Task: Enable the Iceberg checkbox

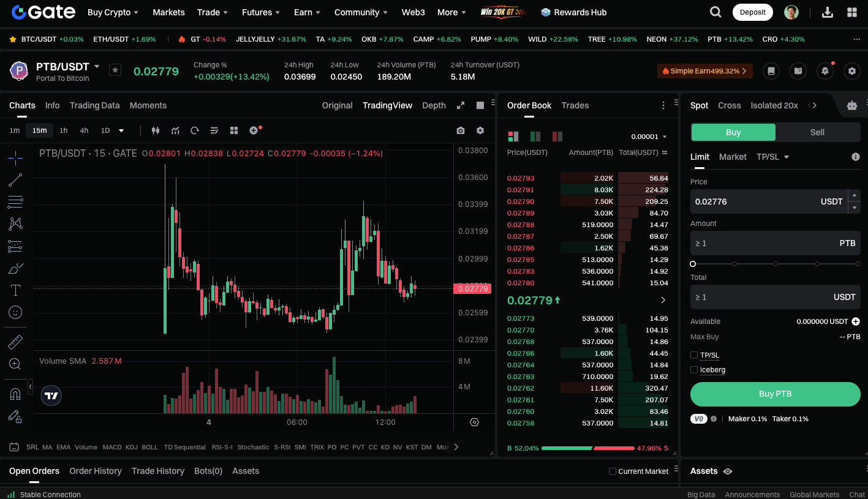Action: coord(694,370)
